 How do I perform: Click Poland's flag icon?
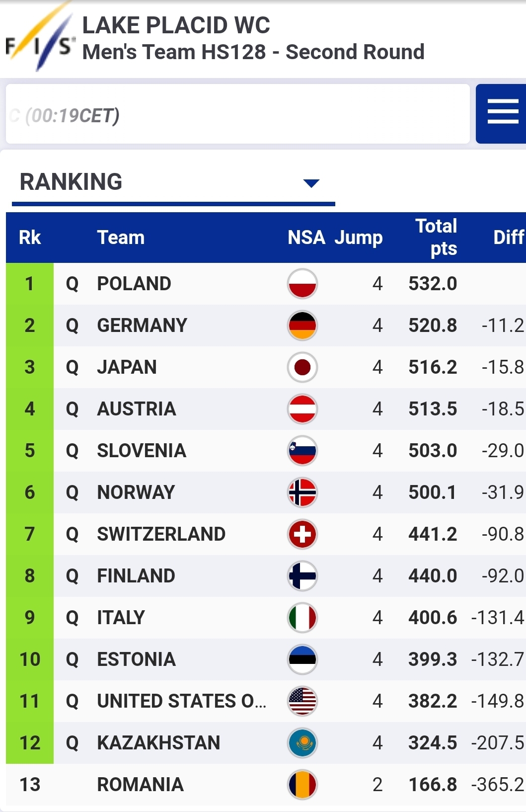302,284
